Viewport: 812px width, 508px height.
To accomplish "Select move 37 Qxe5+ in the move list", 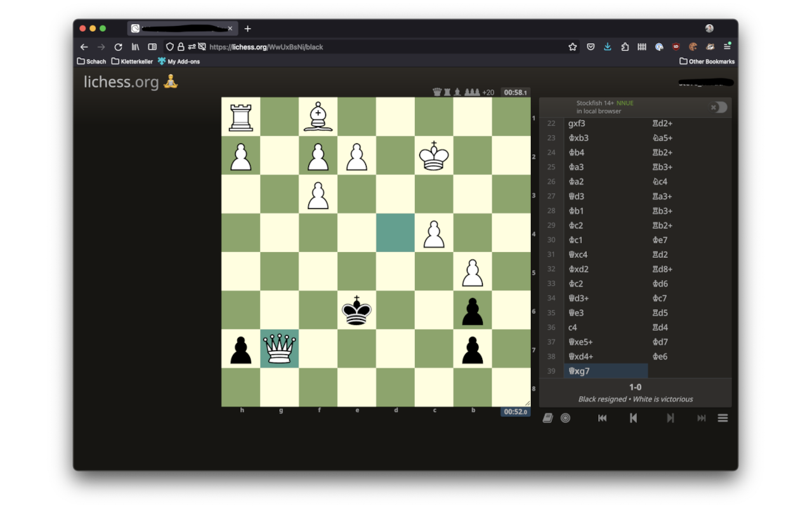I will pyautogui.click(x=606, y=342).
